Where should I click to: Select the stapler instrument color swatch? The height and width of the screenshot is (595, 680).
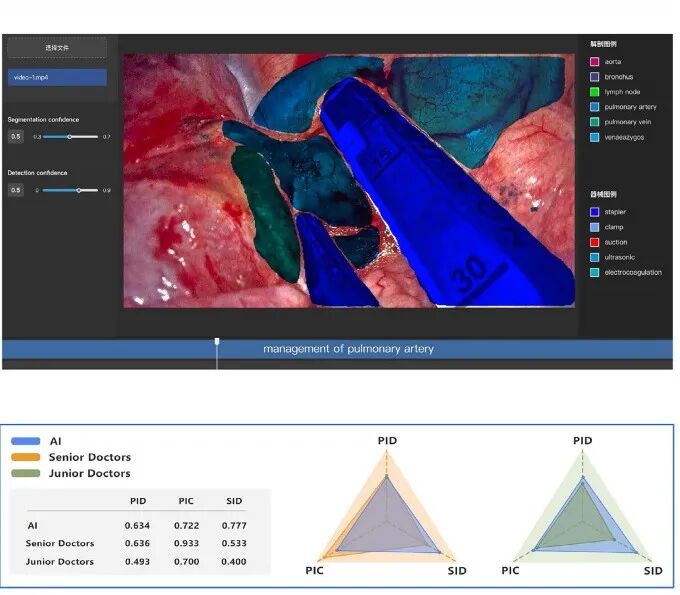point(595,212)
